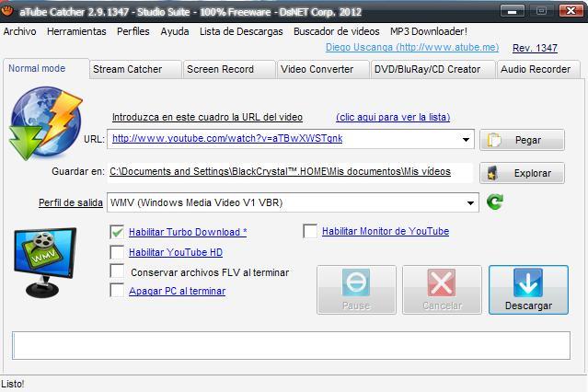Click the 'Conservar archivos FLV al terminar' text
The width and height of the screenshot is (588, 392).
point(210,272)
